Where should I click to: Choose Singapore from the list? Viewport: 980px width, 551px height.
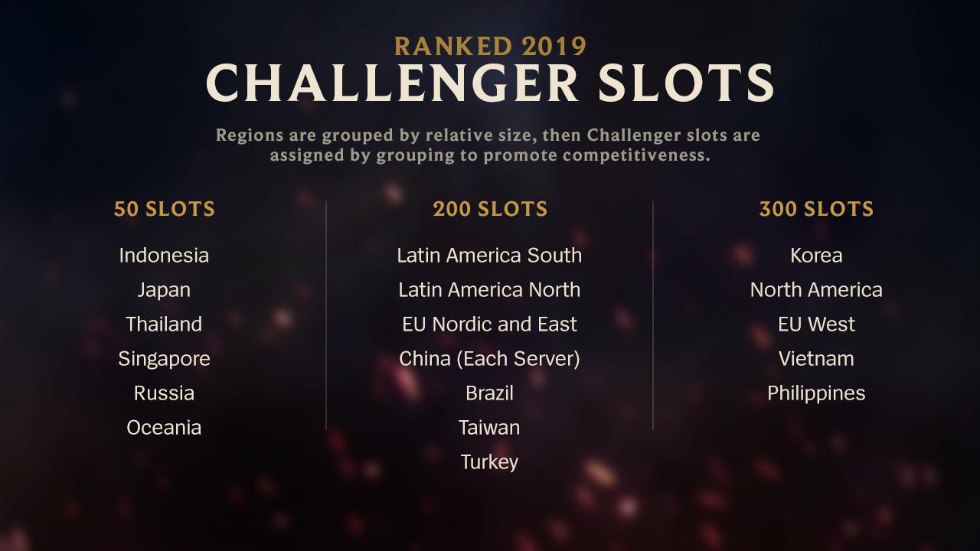pos(164,359)
